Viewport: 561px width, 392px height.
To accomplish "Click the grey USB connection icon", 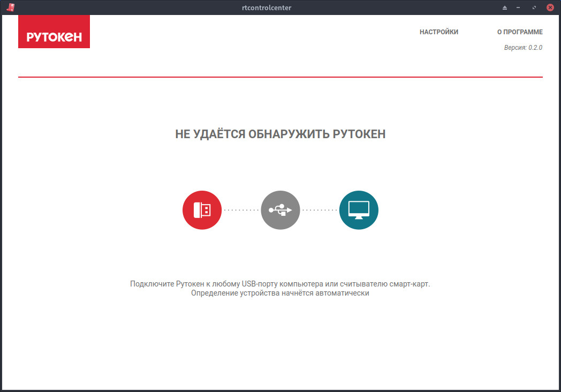I will pos(280,210).
